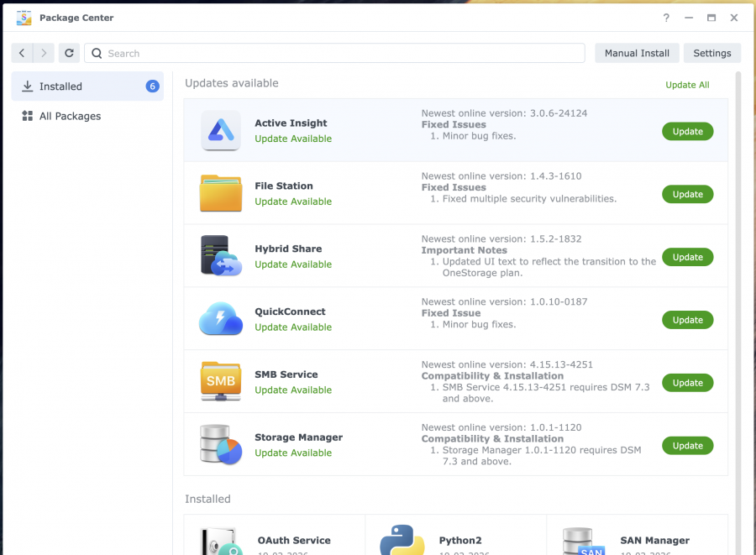Click the Hybrid Share title
Image resolution: width=756 pixels, height=555 pixels.
(288, 249)
